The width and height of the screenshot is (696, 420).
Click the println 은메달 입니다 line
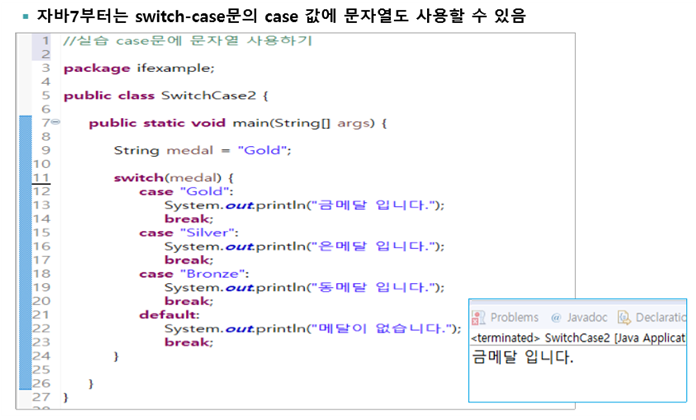[304, 246]
